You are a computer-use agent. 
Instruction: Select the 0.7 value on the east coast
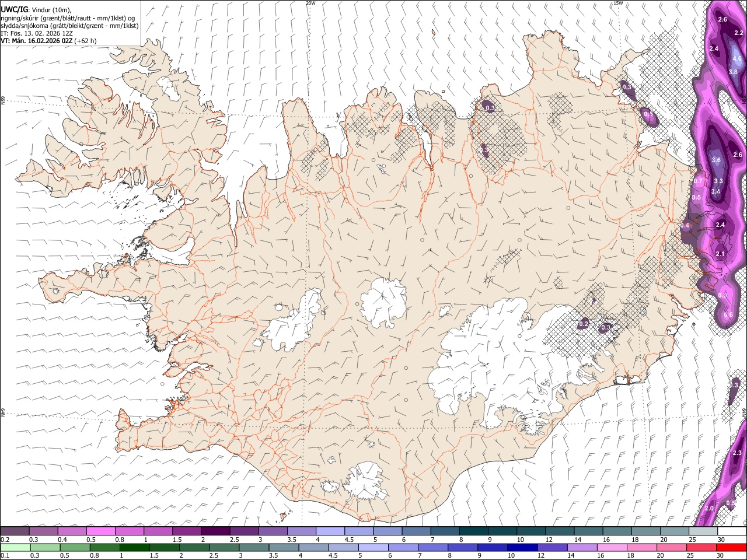tap(698, 181)
